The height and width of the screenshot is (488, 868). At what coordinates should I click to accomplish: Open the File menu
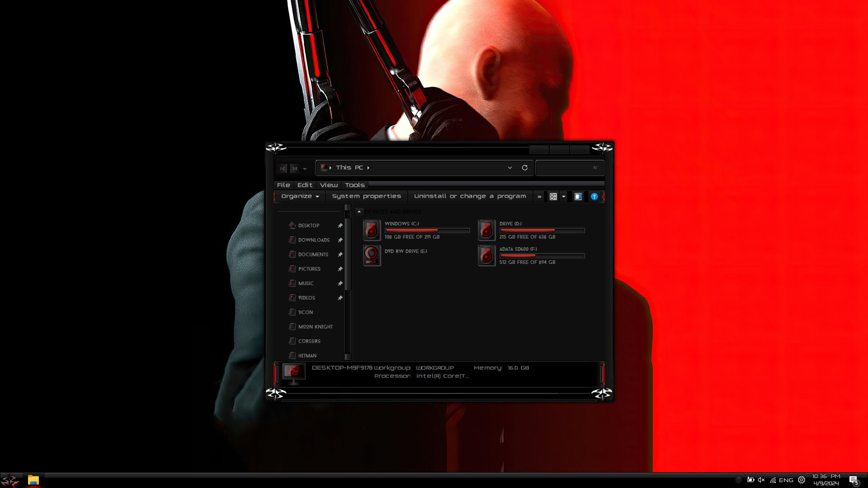(283, 185)
